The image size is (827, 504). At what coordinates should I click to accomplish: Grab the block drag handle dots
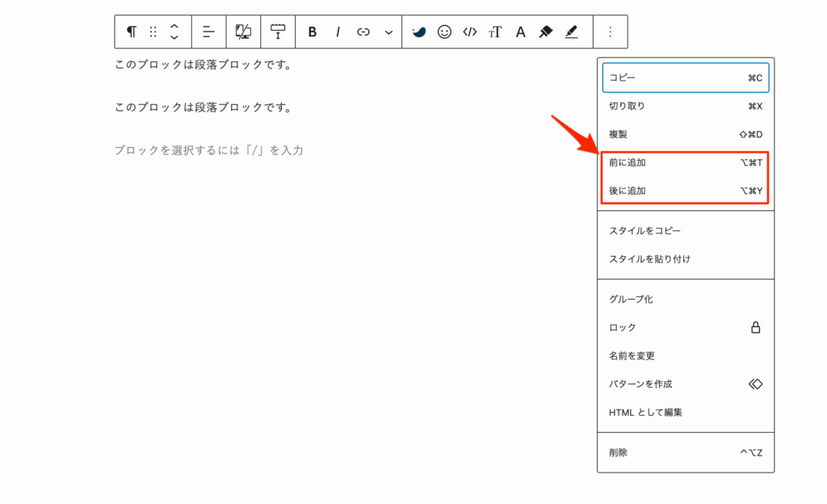tap(153, 31)
